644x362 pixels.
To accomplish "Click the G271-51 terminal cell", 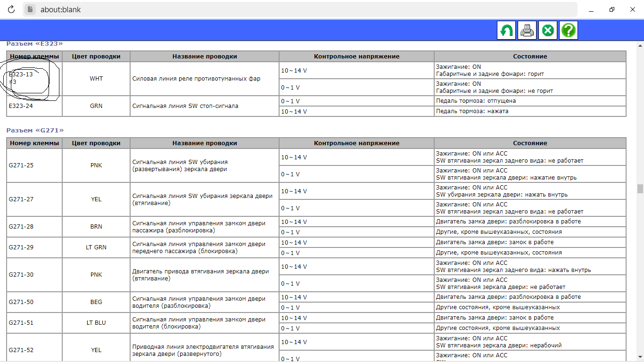I will pyautogui.click(x=21, y=323).
